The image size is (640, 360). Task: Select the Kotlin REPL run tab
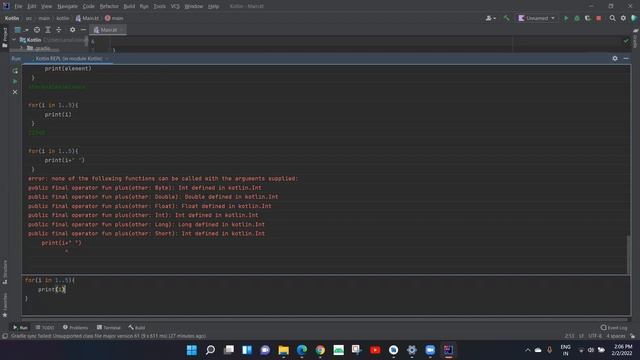(70, 58)
